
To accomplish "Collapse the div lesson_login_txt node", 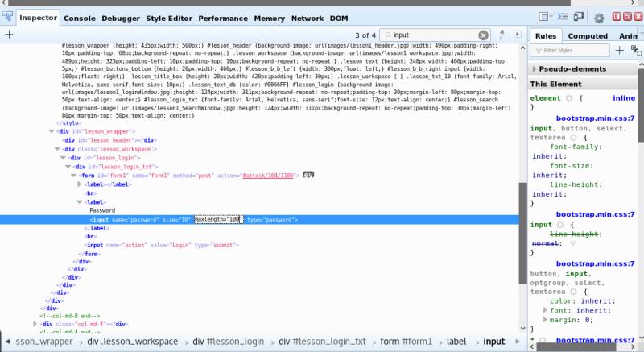I will click(x=68, y=167).
